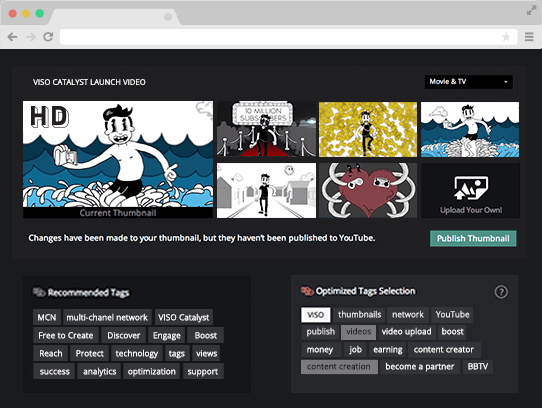This screenshot has width=542, height=408.
Task: Click the Publish Thumbnail button
Action: [473, 239]
